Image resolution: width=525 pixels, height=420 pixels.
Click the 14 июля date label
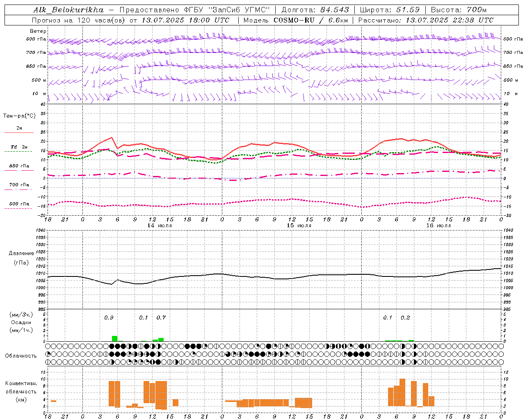tap(160, 226)
